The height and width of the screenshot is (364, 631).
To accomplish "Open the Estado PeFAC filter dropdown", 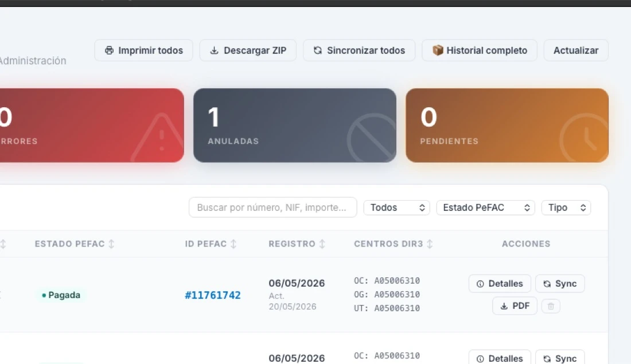I will pyautogui.click(x=486, y=208).
